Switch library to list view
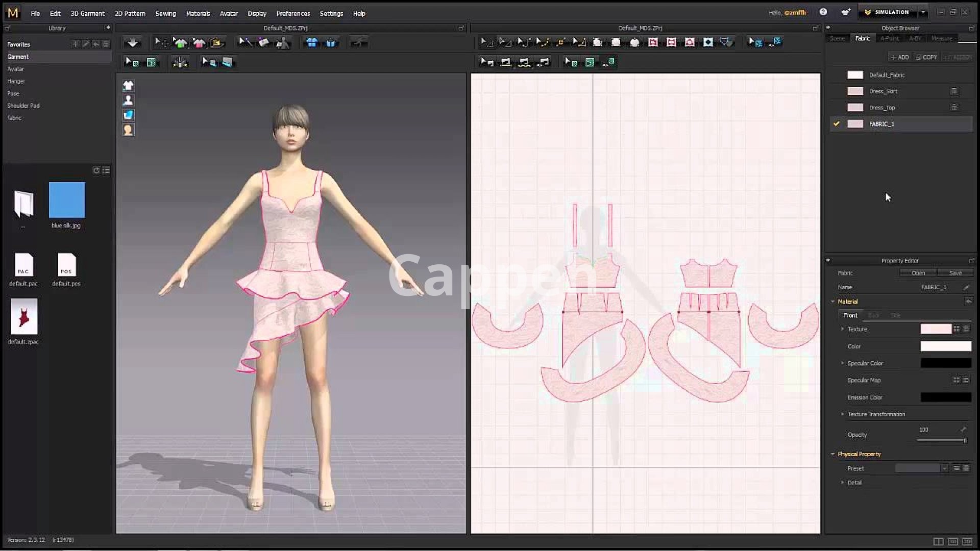Screen dimensions: 980x551 106,170
